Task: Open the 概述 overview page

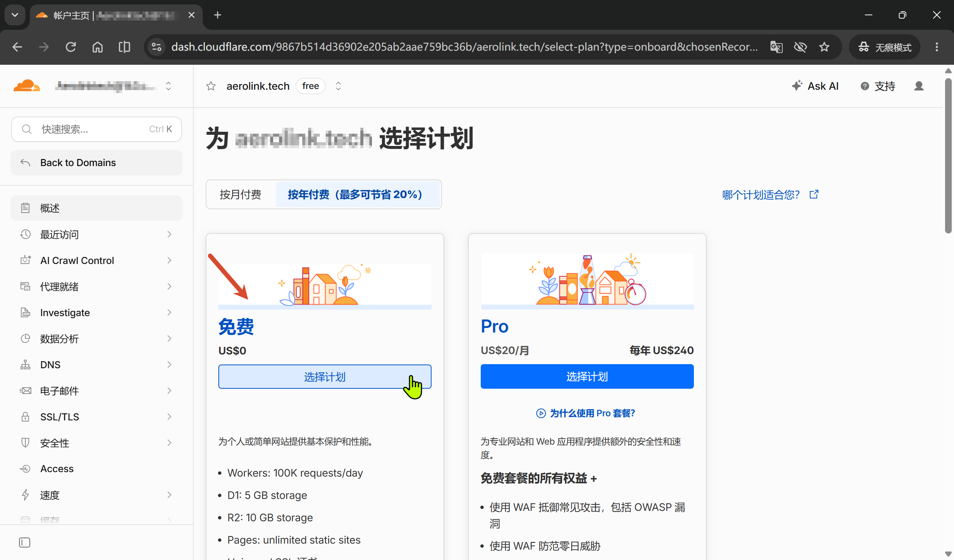Action: tap(96, 208)
